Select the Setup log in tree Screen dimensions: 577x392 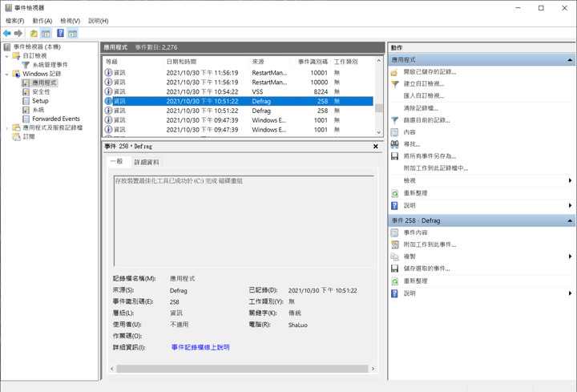click(40, 101)
